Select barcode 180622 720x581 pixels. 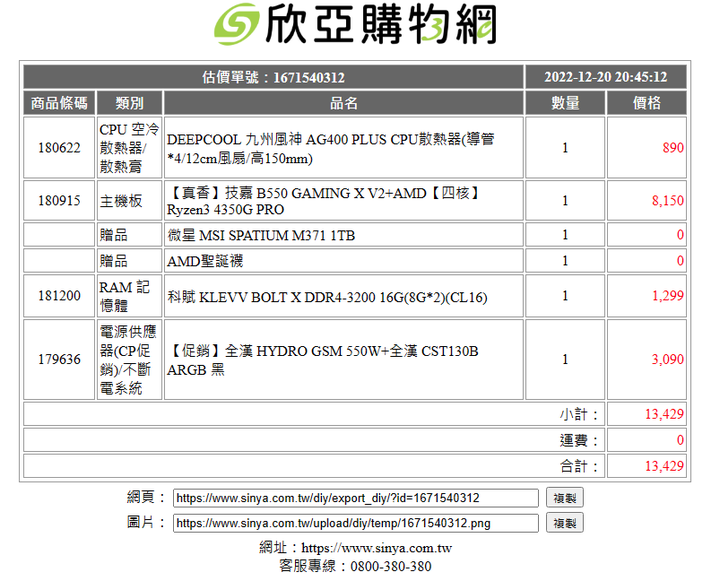(x=59, y=148)
